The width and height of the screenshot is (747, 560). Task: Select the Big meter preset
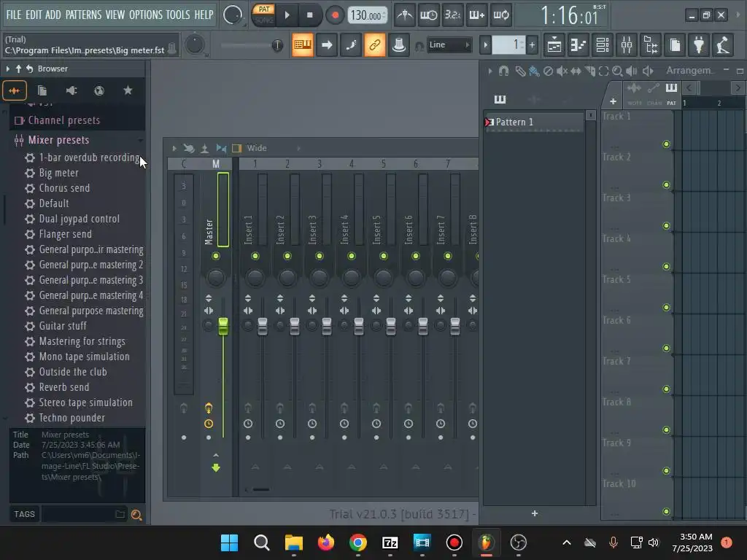point(58,173)
